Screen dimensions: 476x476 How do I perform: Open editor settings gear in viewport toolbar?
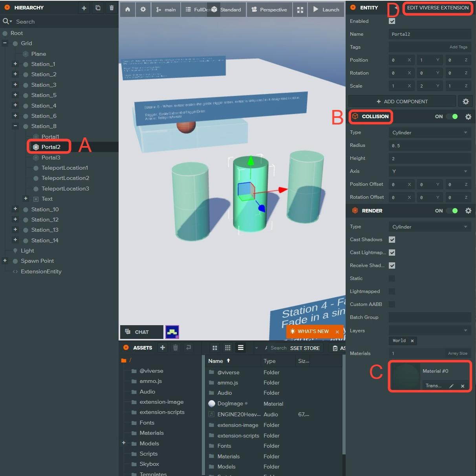(143, 9)
